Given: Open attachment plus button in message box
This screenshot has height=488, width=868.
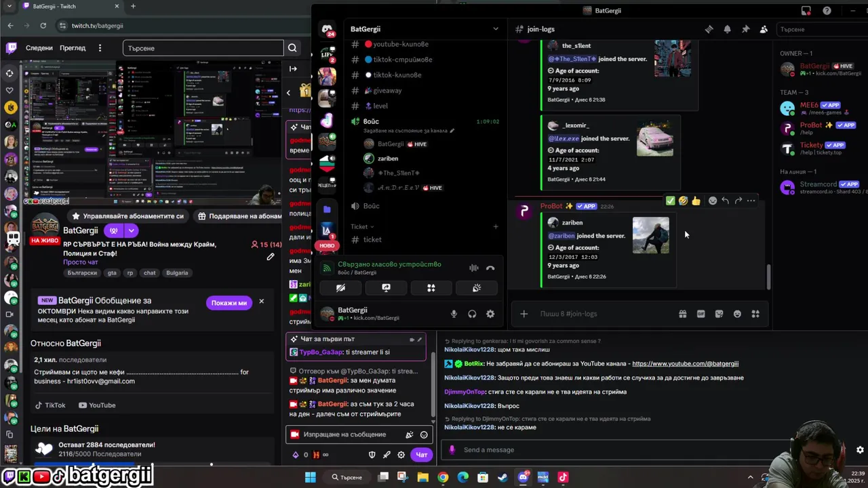Looking at the screenshot, I should tap(524, 314).
